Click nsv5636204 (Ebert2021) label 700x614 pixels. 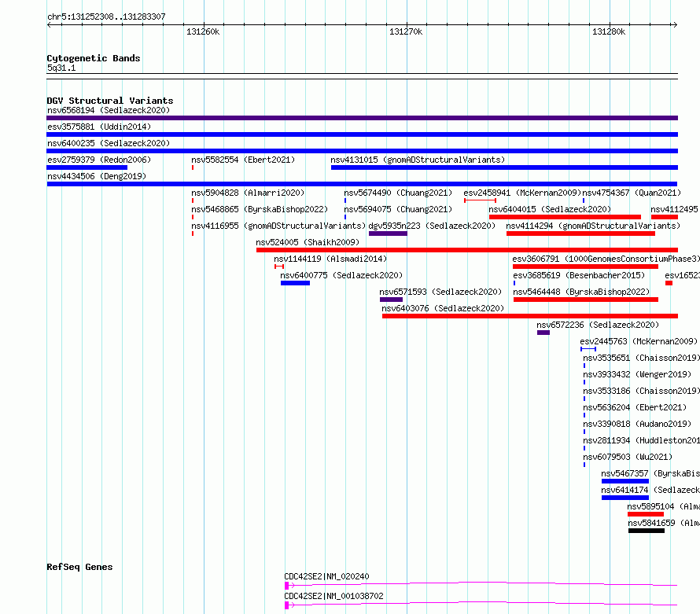635,407
